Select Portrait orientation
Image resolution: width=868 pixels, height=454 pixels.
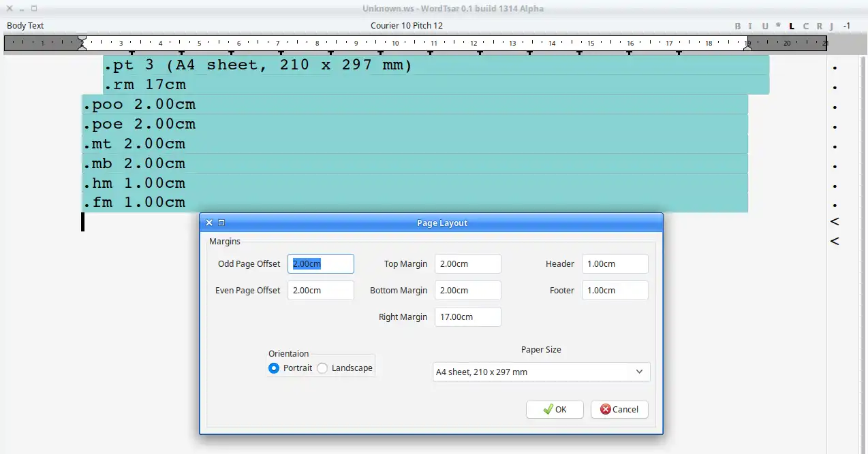pos(274,368)
